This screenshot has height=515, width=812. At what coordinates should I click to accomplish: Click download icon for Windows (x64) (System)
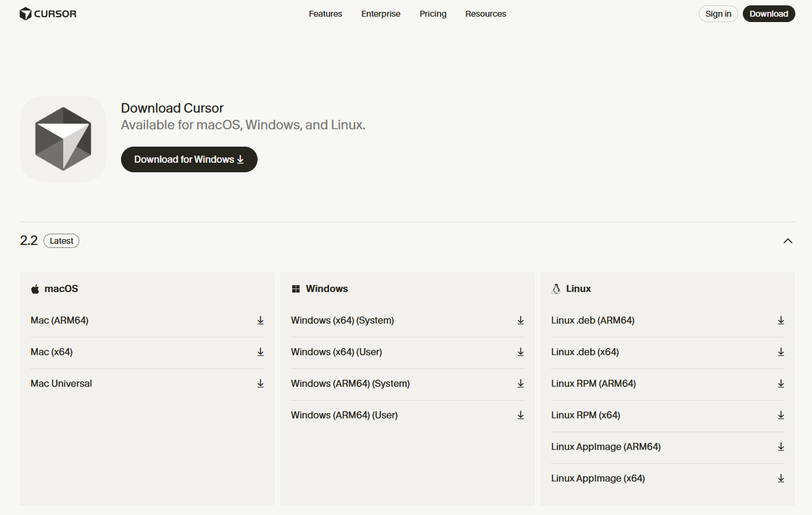[520, 321]
